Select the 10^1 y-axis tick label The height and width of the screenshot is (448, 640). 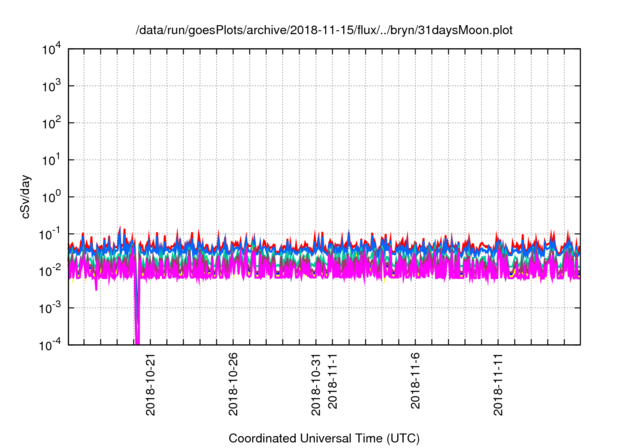click(50, 160)
